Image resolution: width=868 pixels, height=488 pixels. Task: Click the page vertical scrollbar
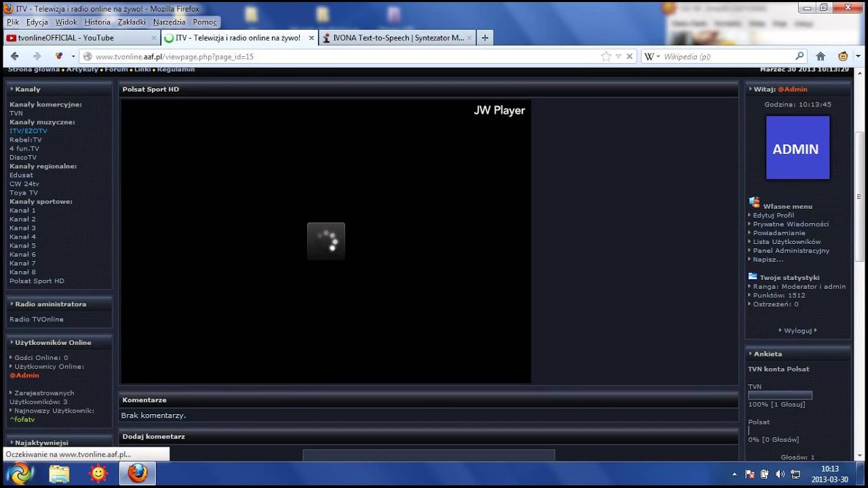(x=861, y=197)
